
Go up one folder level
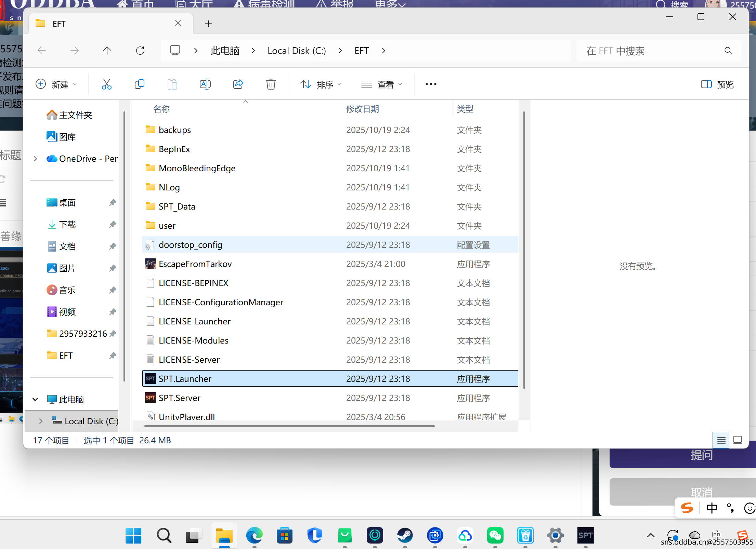[x=107, y=51]
